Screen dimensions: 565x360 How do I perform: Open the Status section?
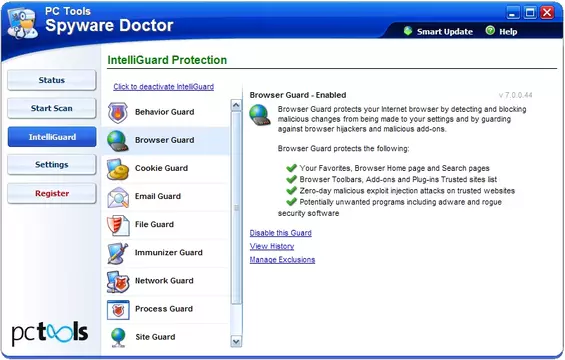pyautogui.click(x=52, y=80)
